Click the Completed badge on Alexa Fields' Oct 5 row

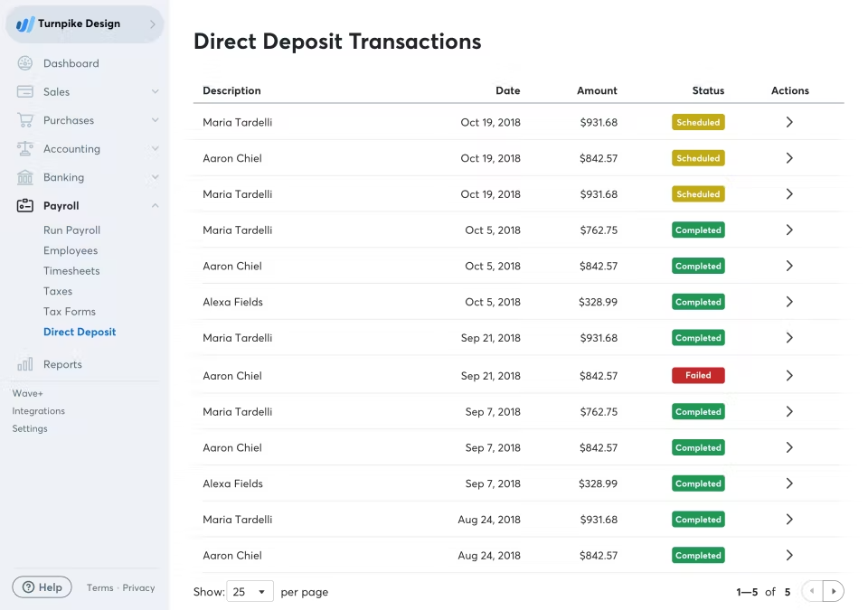click(698, 302)
